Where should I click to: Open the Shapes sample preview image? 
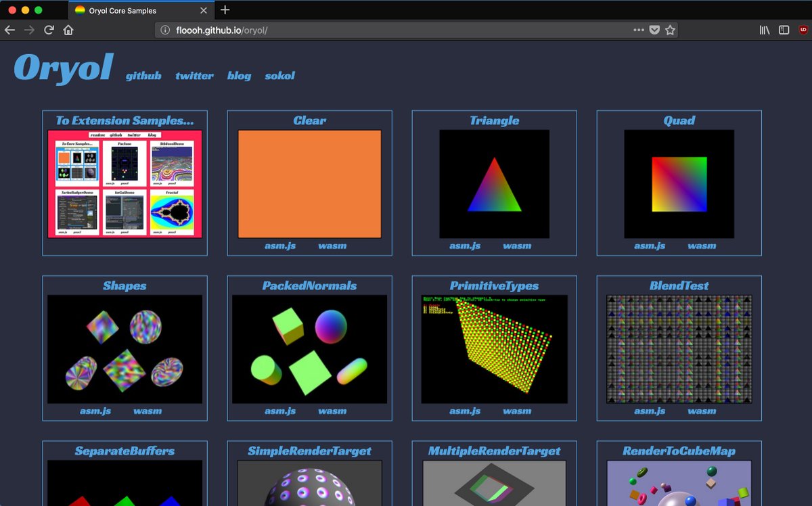pos(125,349)
